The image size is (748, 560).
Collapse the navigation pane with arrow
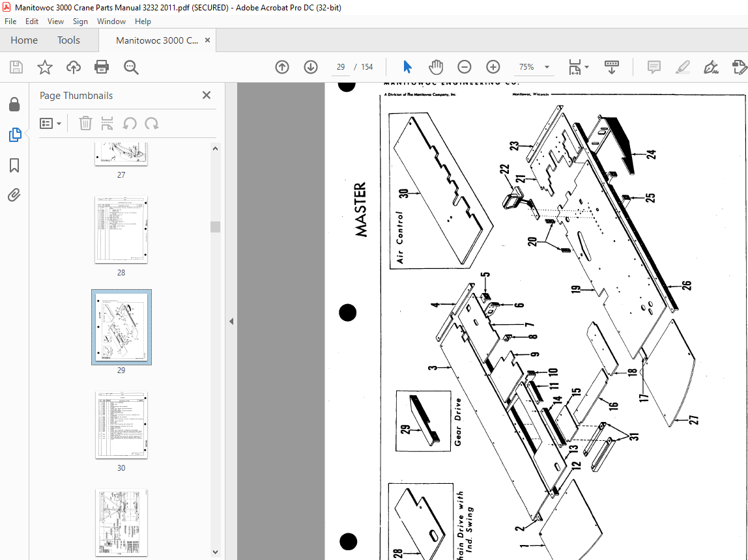[x=231, y=321]
